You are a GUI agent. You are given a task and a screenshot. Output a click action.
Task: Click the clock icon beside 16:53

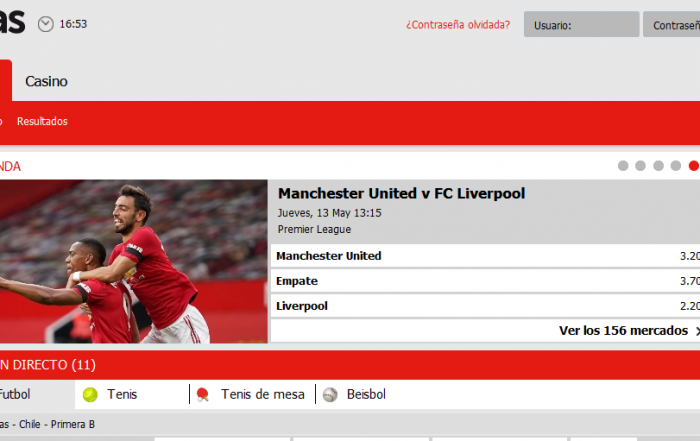(x=46, y=24)
